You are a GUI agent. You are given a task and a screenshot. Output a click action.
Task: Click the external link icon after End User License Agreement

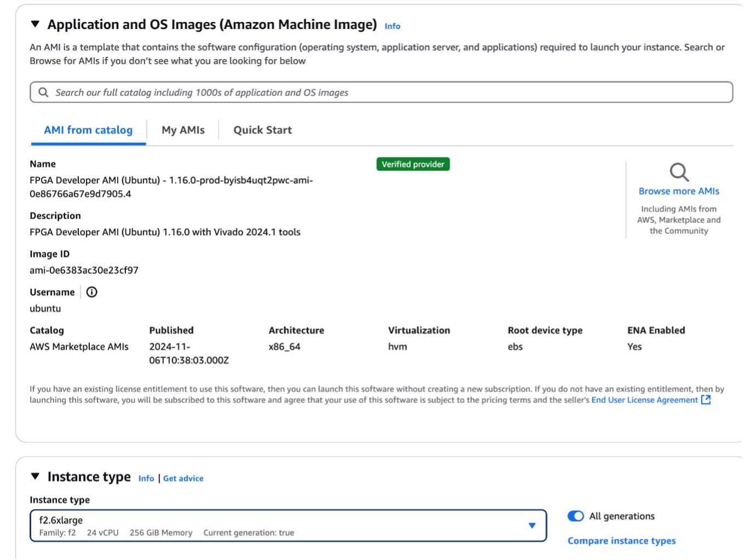click(706, 400)
